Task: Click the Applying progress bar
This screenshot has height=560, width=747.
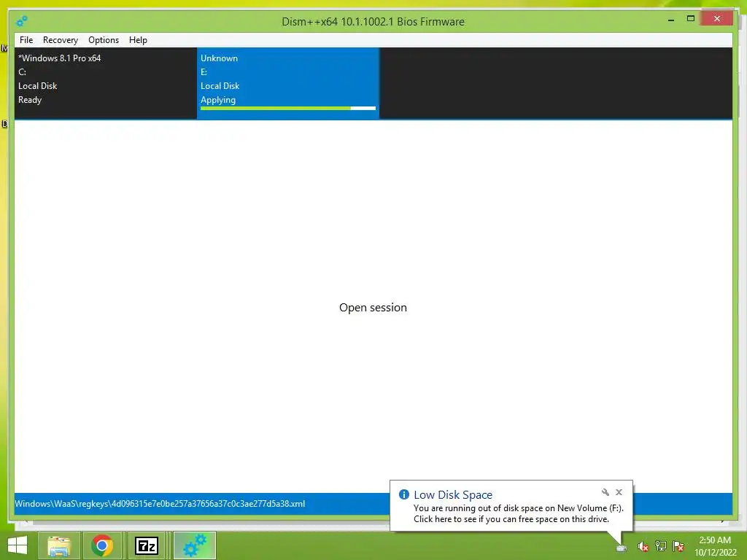Action: pos(287,108)
